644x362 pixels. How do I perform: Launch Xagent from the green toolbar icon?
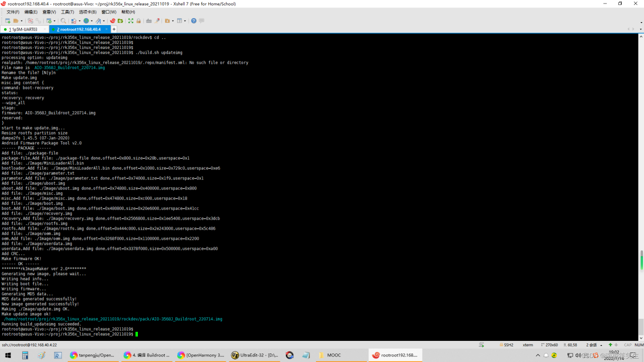point(120,21)
